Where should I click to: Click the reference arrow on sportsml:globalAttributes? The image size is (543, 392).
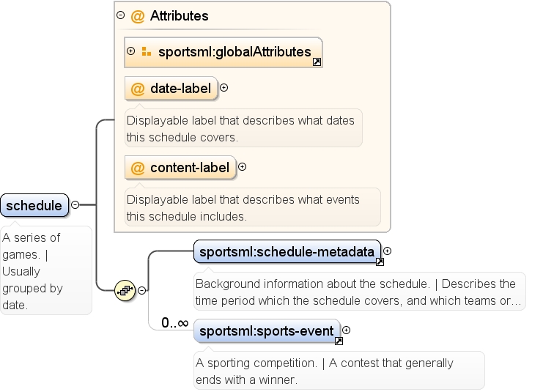point(317,62)
